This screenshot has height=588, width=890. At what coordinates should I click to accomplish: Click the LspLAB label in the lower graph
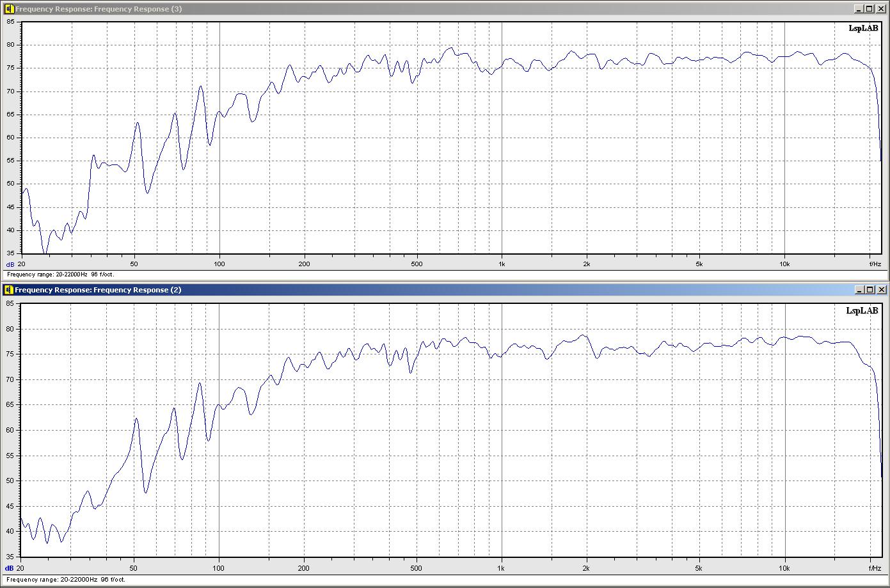pos(862,310)
